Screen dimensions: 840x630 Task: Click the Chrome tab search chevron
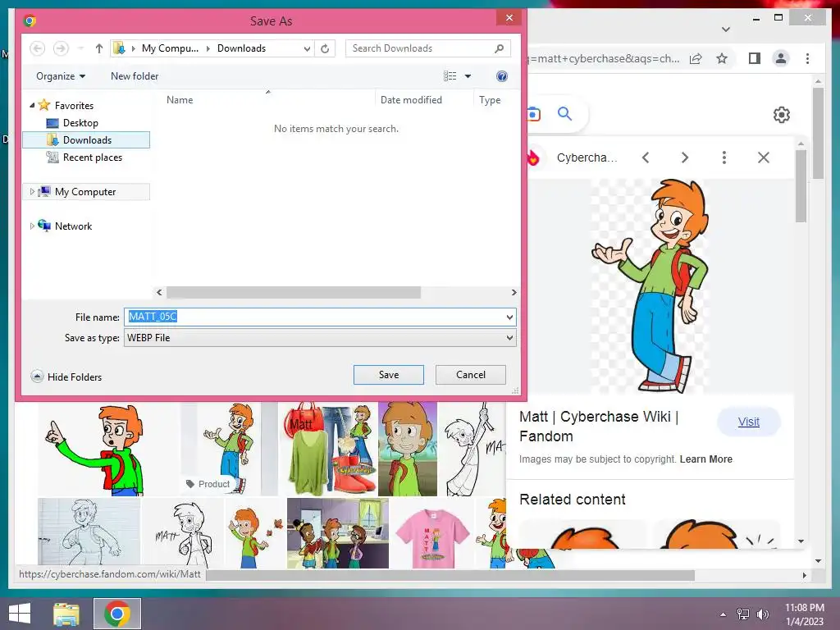pos(725,30)
